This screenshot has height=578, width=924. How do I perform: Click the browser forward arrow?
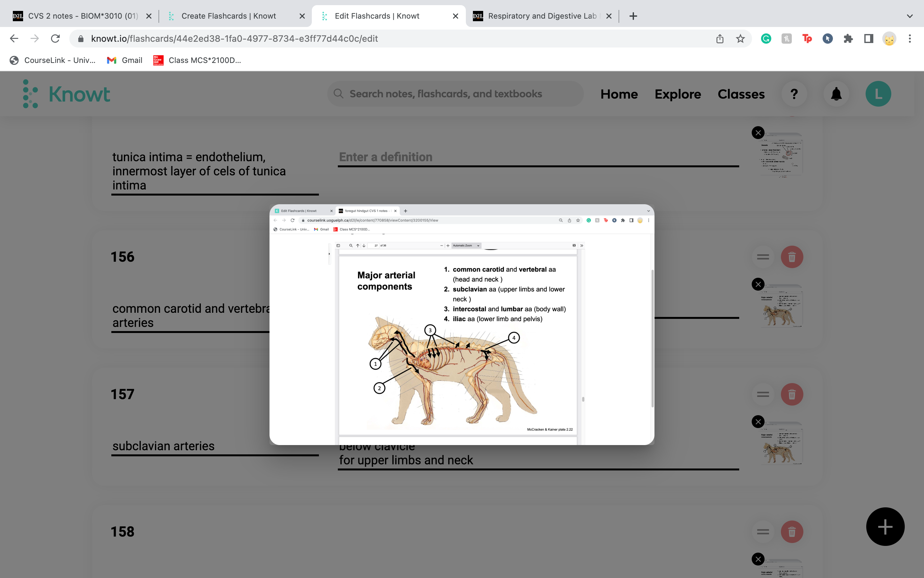35,39
